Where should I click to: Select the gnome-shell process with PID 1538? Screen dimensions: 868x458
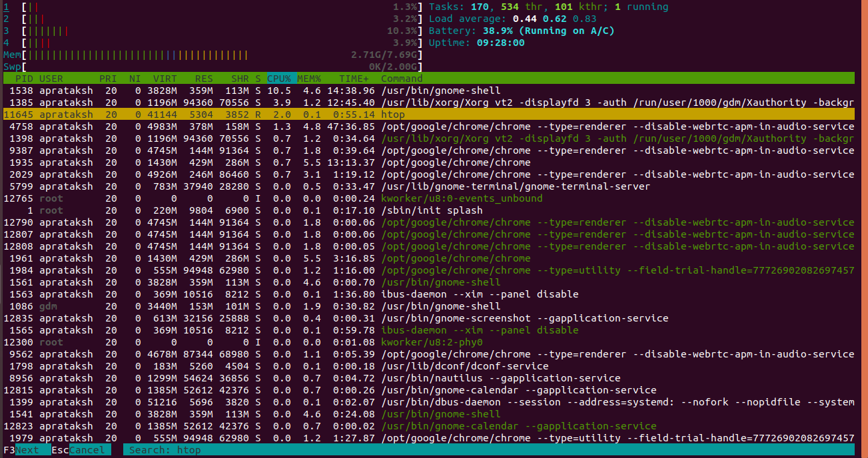266,90
